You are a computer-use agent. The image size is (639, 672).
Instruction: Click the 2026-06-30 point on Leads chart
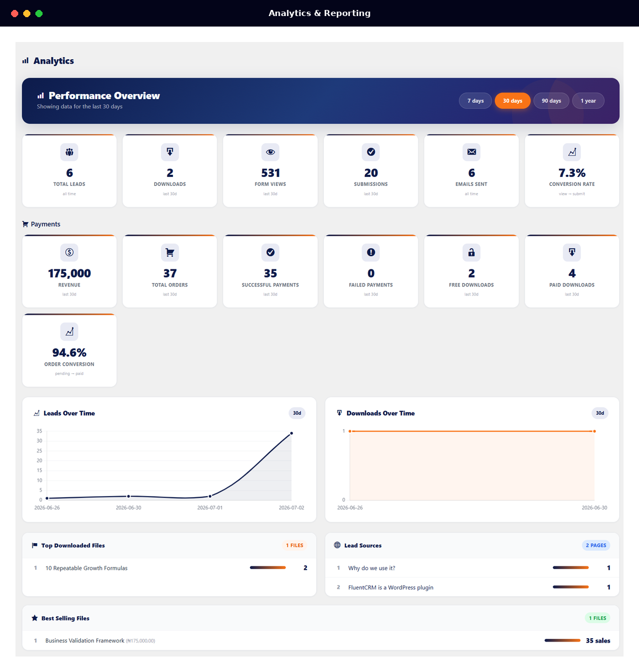(x=128, y=496)
